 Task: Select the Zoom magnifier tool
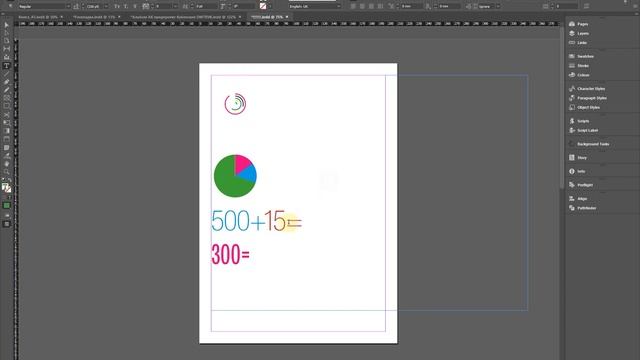point(6,172)
